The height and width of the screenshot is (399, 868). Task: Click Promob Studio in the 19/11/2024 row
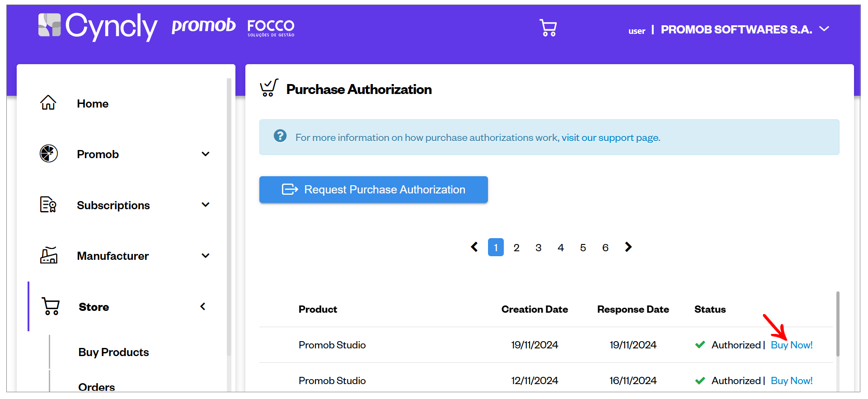pos(332,345)
